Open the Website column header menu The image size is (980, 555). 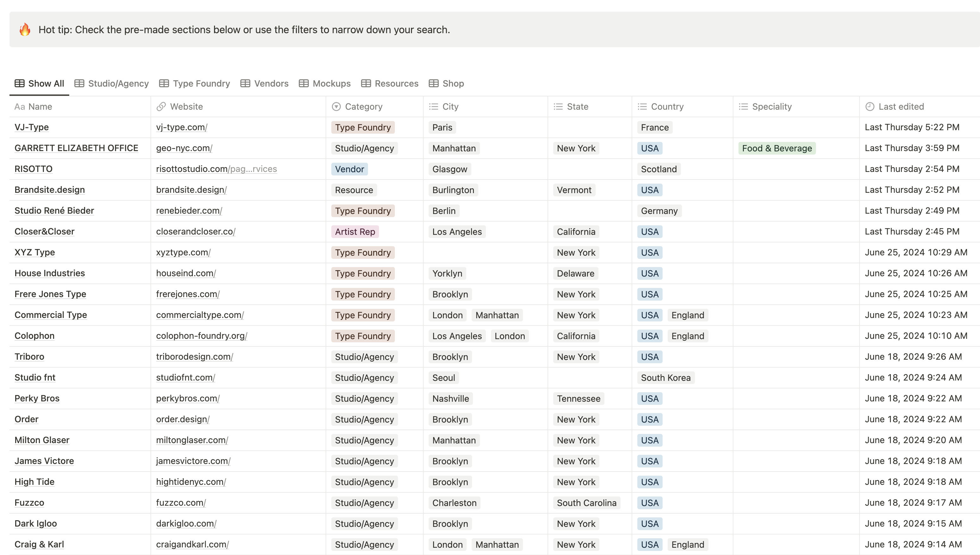[x=238, y=107]
